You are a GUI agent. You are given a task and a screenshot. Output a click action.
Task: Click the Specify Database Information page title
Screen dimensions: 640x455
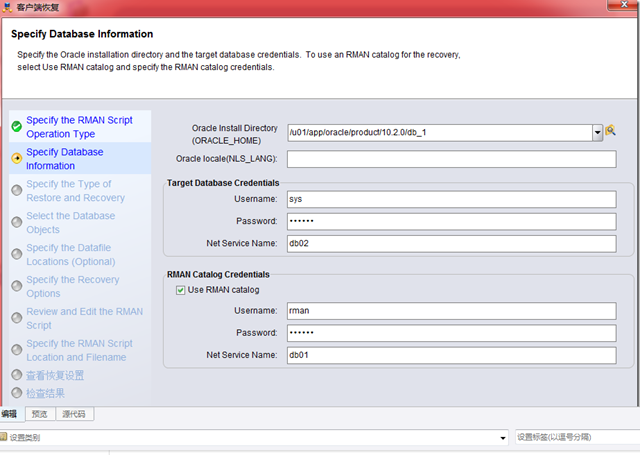pos(82,34)
